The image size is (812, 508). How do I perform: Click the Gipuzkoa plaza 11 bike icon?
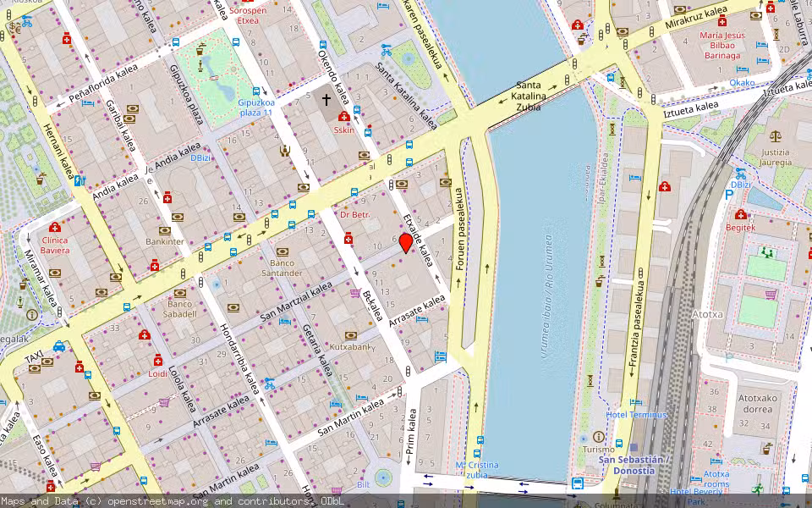click(x=255, y=92)
